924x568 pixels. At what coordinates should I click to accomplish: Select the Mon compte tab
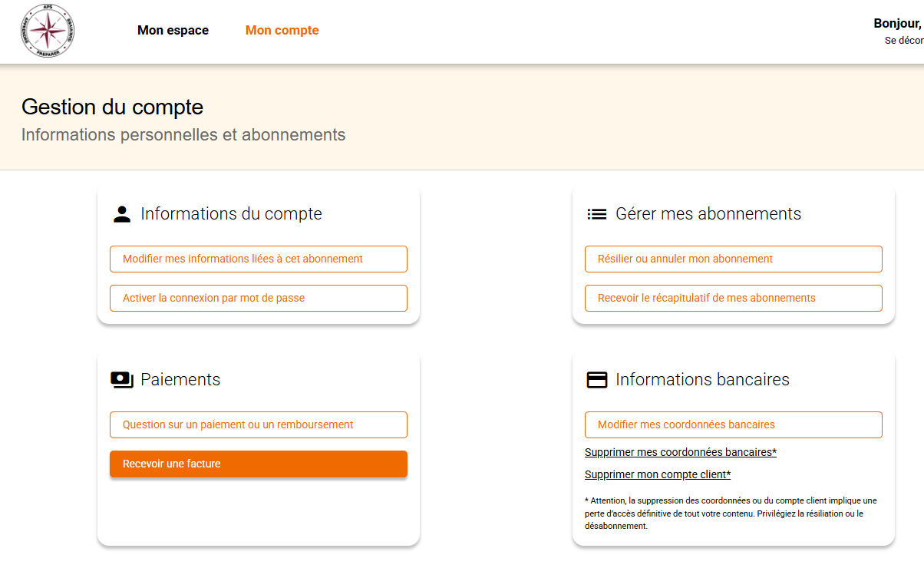pos(282,31)
